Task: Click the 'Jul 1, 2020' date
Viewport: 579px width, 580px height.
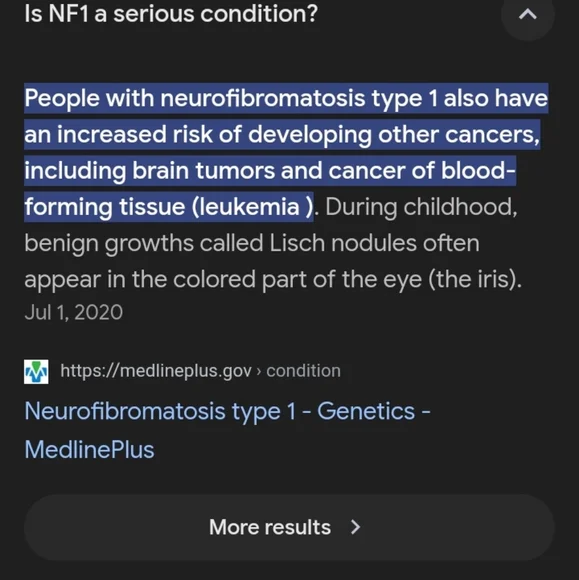Action: pos(74,312)
